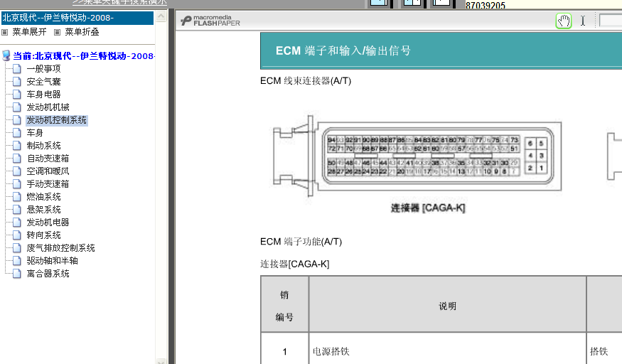Open the 手动变速箱 section
The height and width of the screenshot is (364, 622).
(48, 184)
